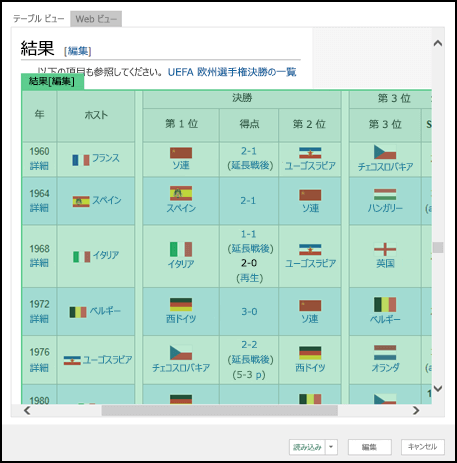This screenshot has height=463, width=457.
Task: Click the Soviet flag for 1964 runner-up
Action: tap(310, 195)
